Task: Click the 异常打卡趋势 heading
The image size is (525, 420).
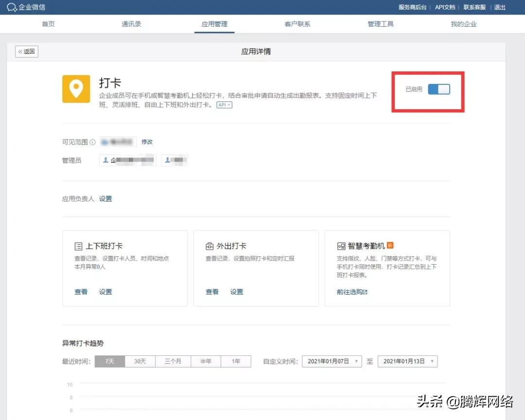Action: [83, 343]
